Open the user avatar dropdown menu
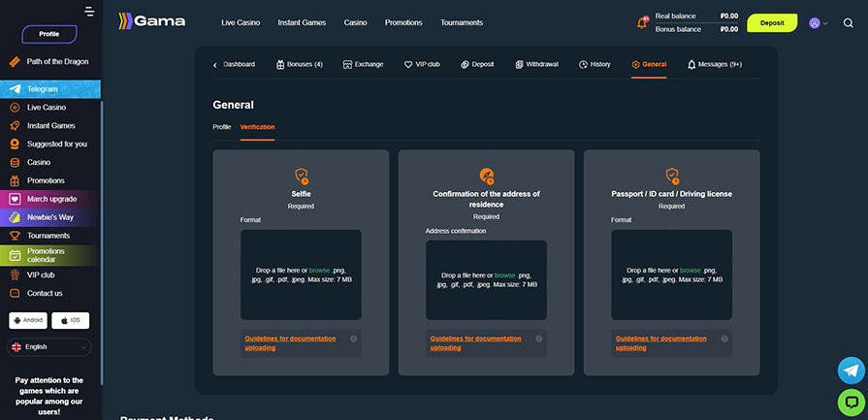Viewport: 868px width, 420px height. point(819,22)
